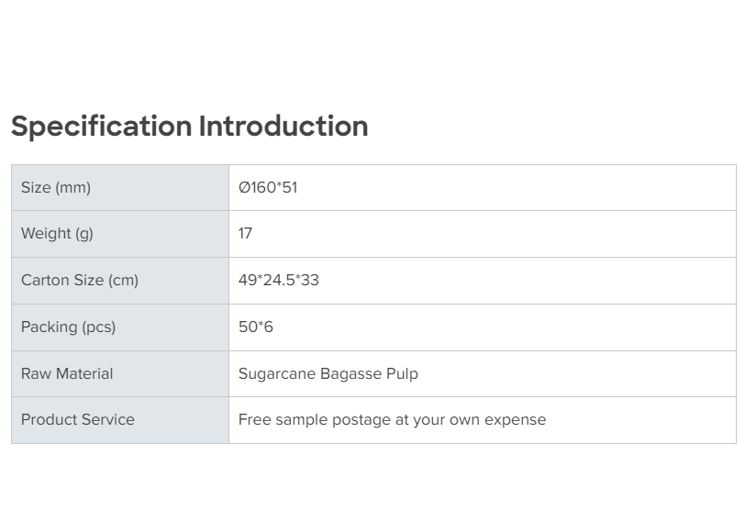Click the word 'Free' in the Product Service value

[254, 420]
